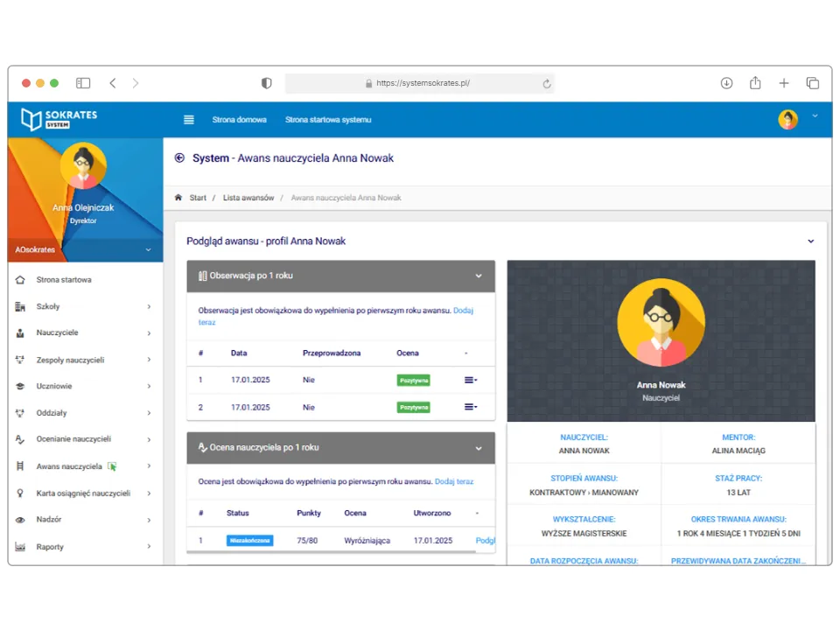This screenshot has height=630, width=840.
Task: Click the hamburger menu icon in header
Action: pos(188,120)
